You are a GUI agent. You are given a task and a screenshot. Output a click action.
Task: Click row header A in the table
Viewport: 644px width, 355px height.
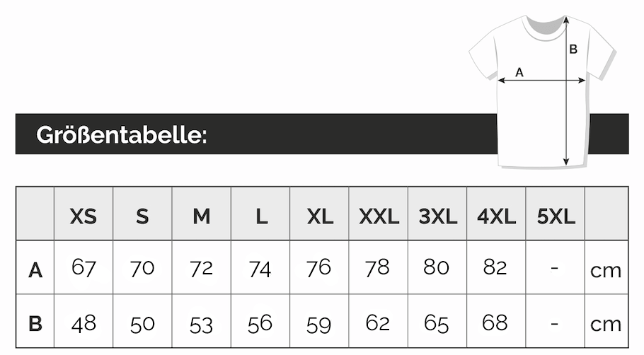(35, 269)
